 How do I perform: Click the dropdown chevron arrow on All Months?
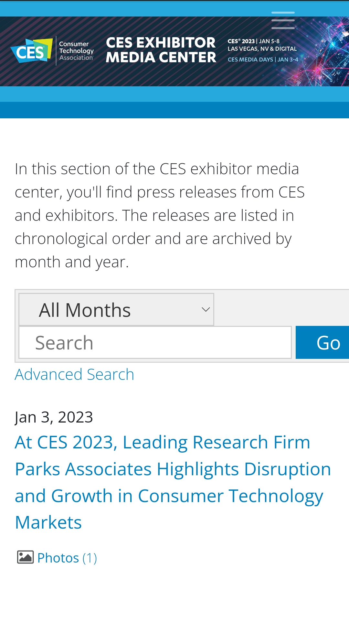206,310
